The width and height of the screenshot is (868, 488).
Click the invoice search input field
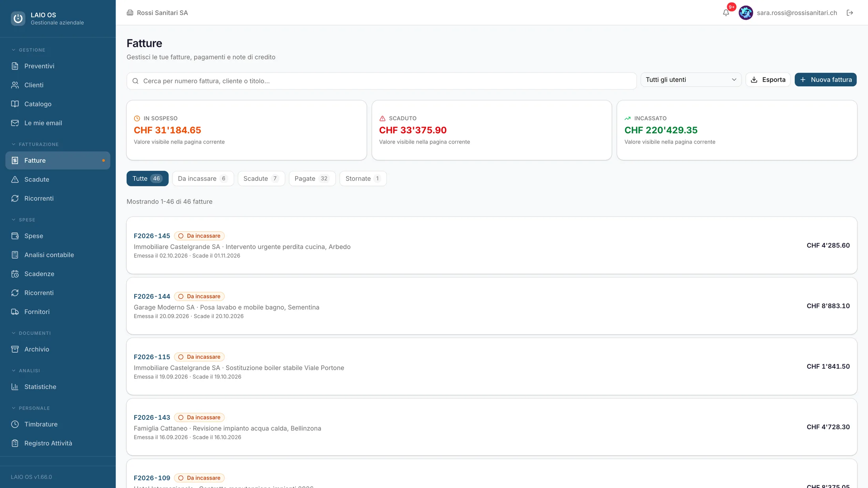coord(382,81)
